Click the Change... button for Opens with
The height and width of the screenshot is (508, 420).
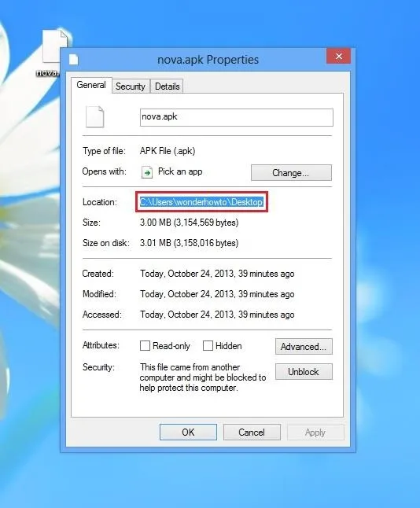[x=291, y=173]
